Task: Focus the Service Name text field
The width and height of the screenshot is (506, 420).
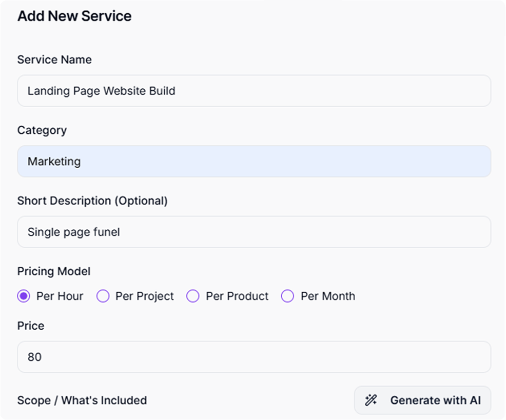Action: [254, 91]
